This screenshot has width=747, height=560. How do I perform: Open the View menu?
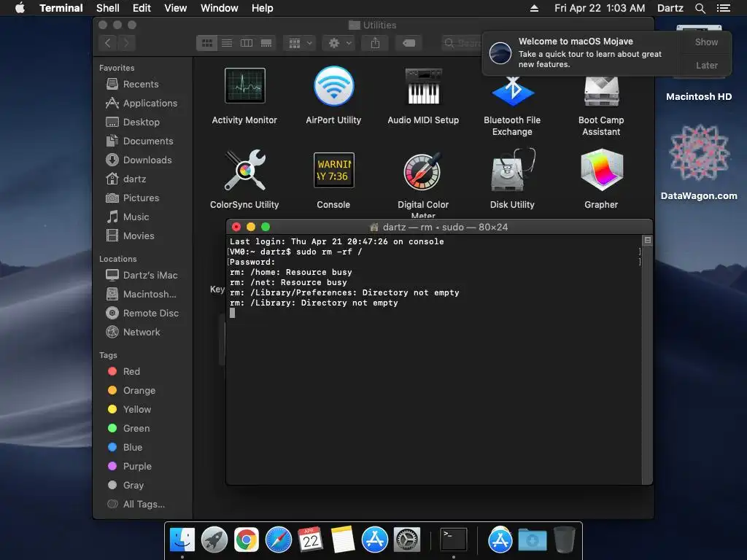[x=175, y=8]
